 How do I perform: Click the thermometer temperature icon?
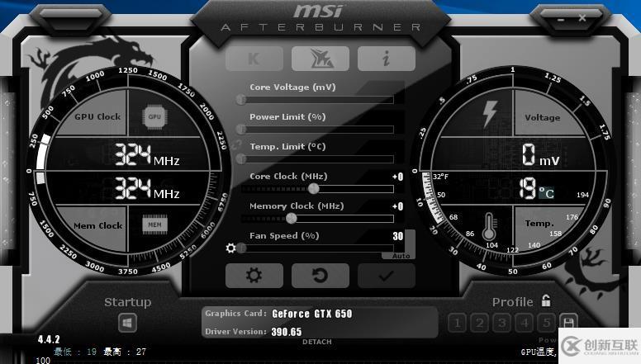489,226
